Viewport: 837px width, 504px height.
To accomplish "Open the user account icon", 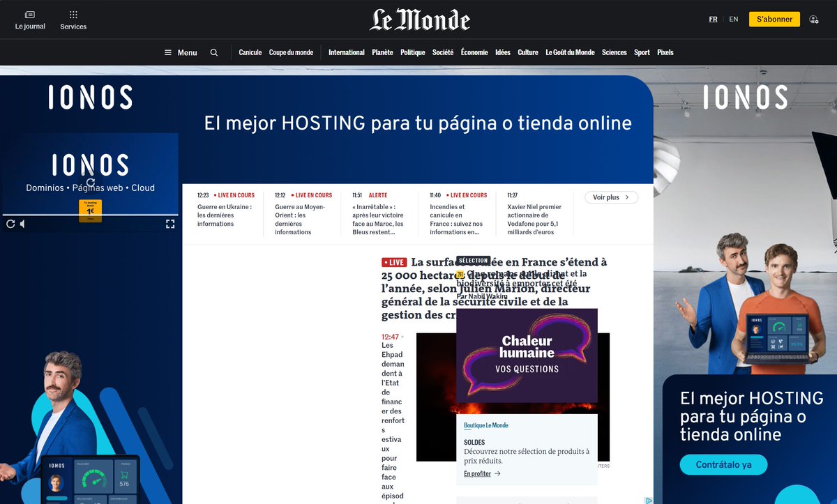I will coord(813,20).
